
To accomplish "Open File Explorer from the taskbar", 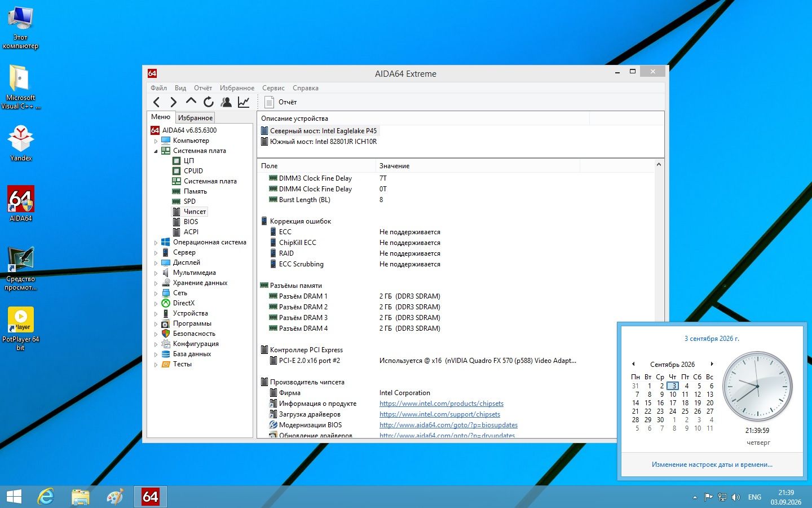I will point(81,497).
